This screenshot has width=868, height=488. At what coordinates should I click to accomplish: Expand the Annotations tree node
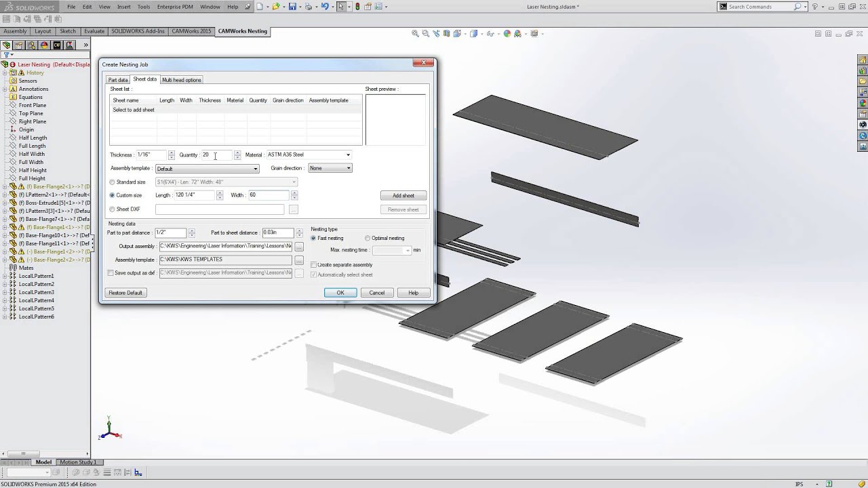click(x=5, y=89)
